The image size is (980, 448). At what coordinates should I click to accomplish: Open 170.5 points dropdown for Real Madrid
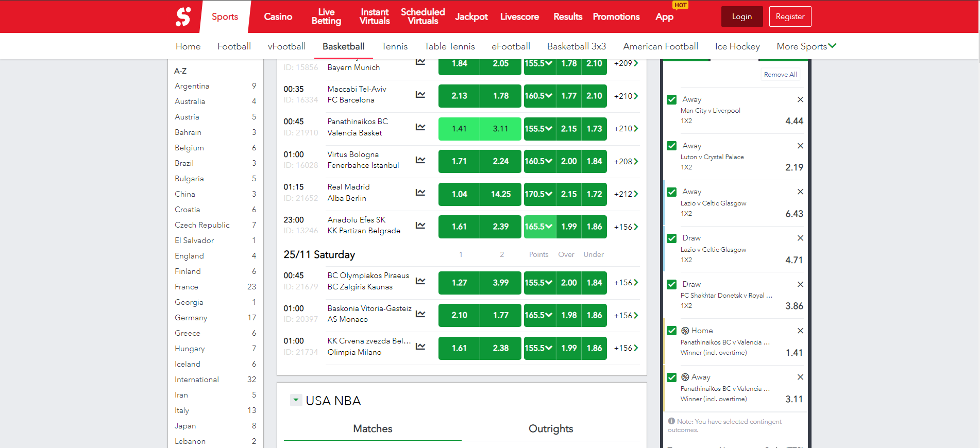pos(539,194)
